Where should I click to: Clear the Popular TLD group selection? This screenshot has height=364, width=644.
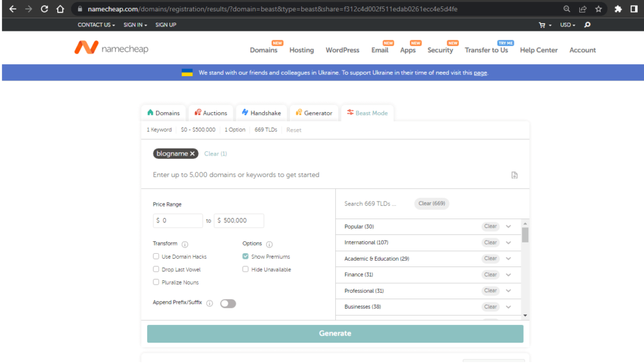(491, 226)
